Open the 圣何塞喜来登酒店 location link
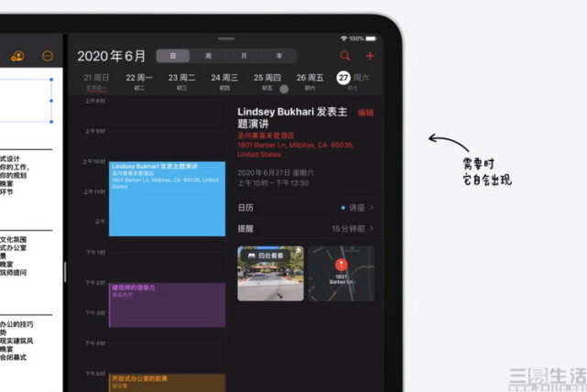 tap(266, 136)
